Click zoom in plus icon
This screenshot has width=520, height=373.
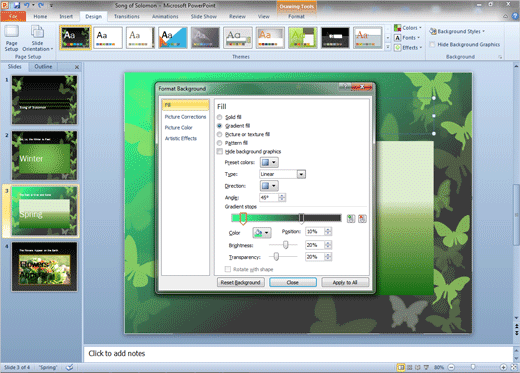pyautogui.click(x=503, y=367)
